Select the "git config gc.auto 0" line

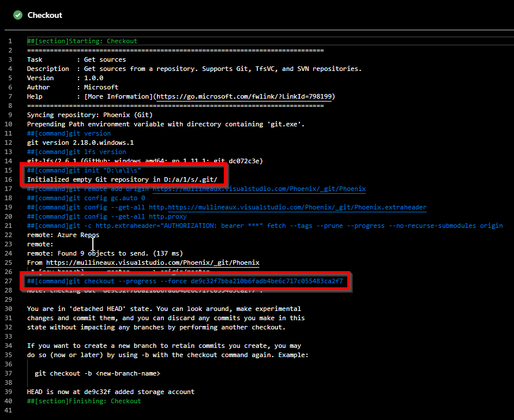pyautogui.click(x=86, y=198)
